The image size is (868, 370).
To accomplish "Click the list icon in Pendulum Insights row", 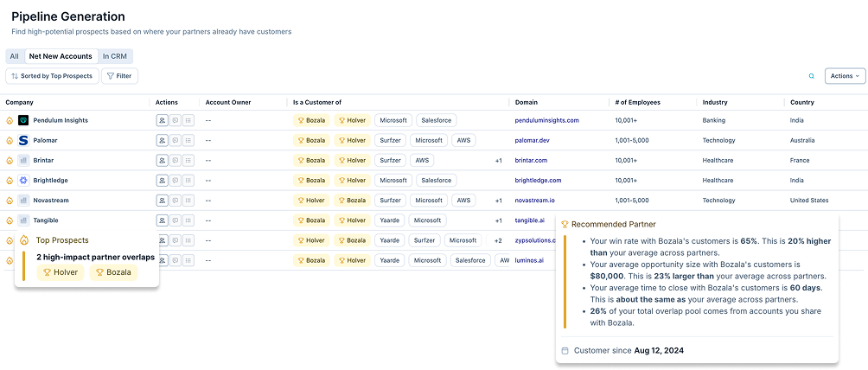I will click(x=188, y=120).
